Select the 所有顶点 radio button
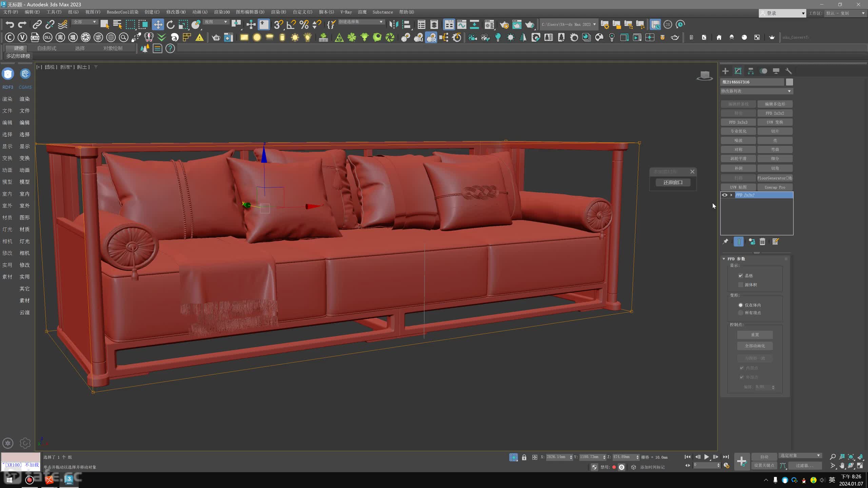 tap(741, 313)
